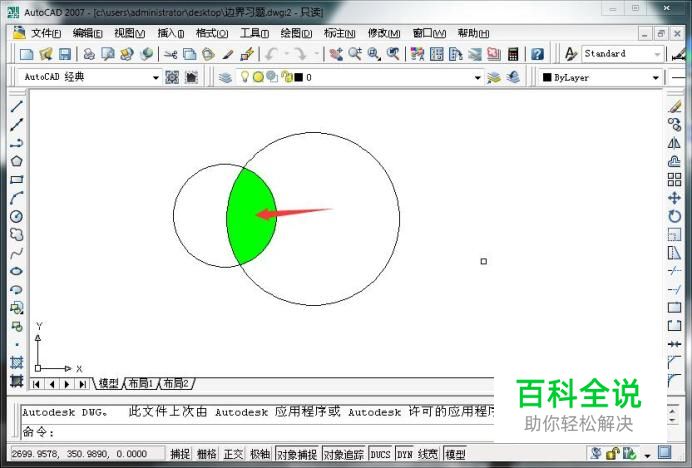This screenshot has height=468, width=692.
Task: Select the Spline tool
Action: click(17, 253)
